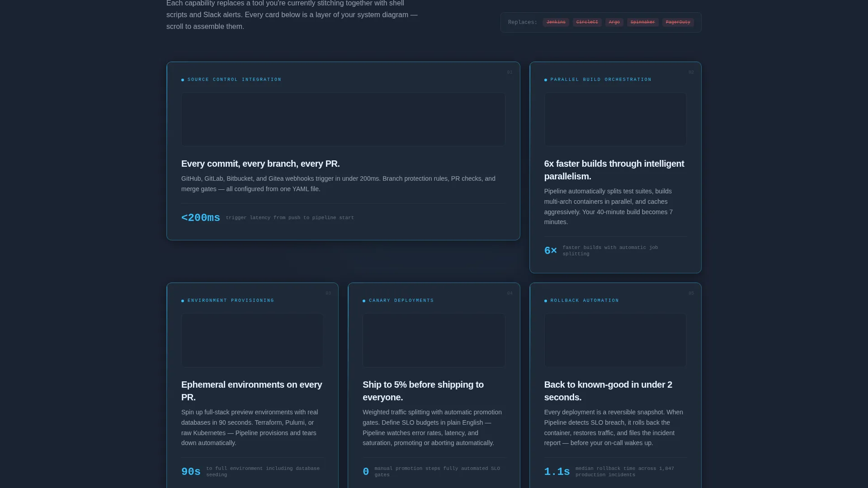Click 'manual promotion steps fully automated SLO gates' caption

point(437,471)
